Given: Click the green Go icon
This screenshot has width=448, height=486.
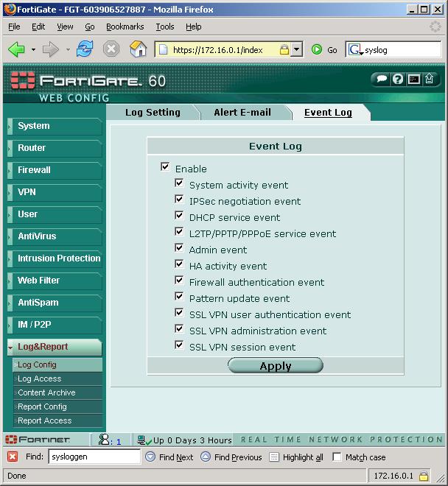Looking at the screenshot, I should pyautogui.click(x=317, y=49).
